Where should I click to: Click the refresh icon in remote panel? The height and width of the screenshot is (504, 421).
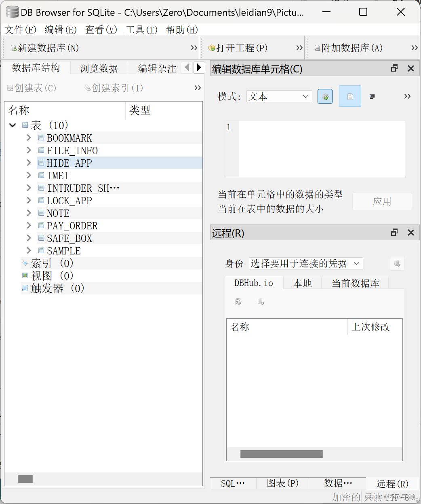click(x=238, y=302)
